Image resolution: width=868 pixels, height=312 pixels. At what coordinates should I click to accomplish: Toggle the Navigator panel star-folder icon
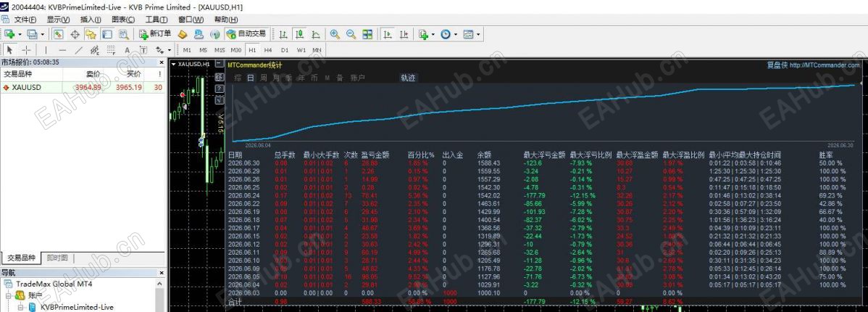coord(91,34)
